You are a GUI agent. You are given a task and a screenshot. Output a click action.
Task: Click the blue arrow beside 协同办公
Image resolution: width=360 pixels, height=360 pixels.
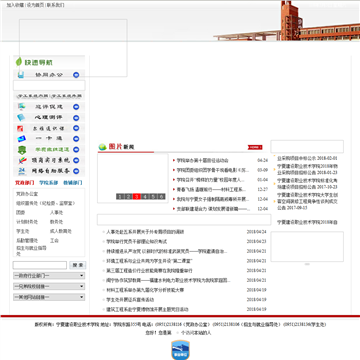(x=76, y=75)
